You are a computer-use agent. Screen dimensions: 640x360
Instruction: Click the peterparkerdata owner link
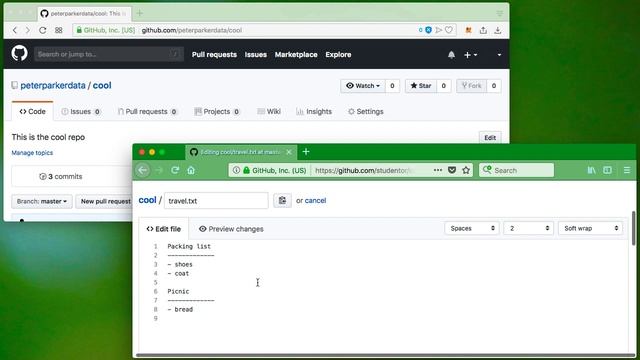click(x=53, y=85)
